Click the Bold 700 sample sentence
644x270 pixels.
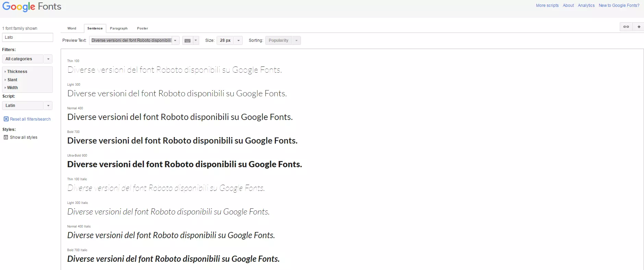coord(182,141)
